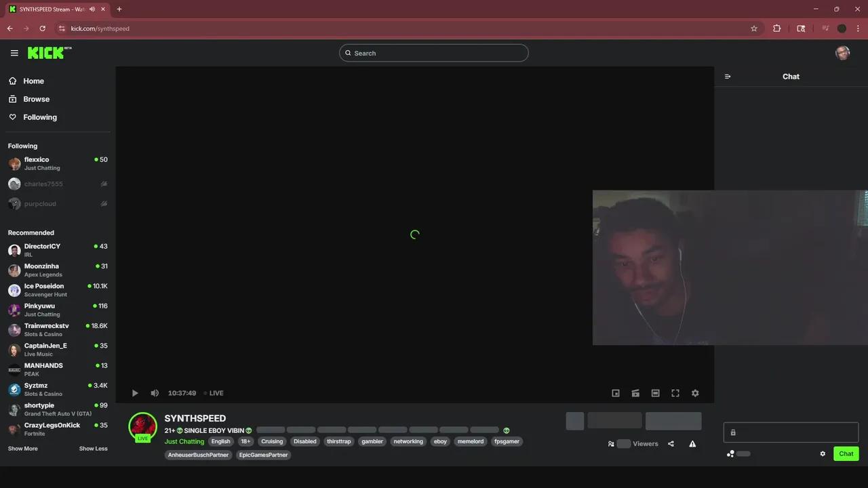Click Pinkyuwu avatar in Recommended

(x=14, y=310)
